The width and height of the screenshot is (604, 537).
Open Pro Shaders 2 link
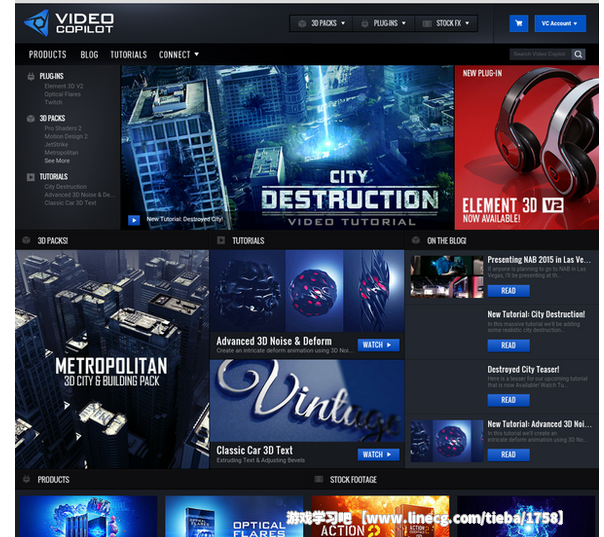coord(63,128)
